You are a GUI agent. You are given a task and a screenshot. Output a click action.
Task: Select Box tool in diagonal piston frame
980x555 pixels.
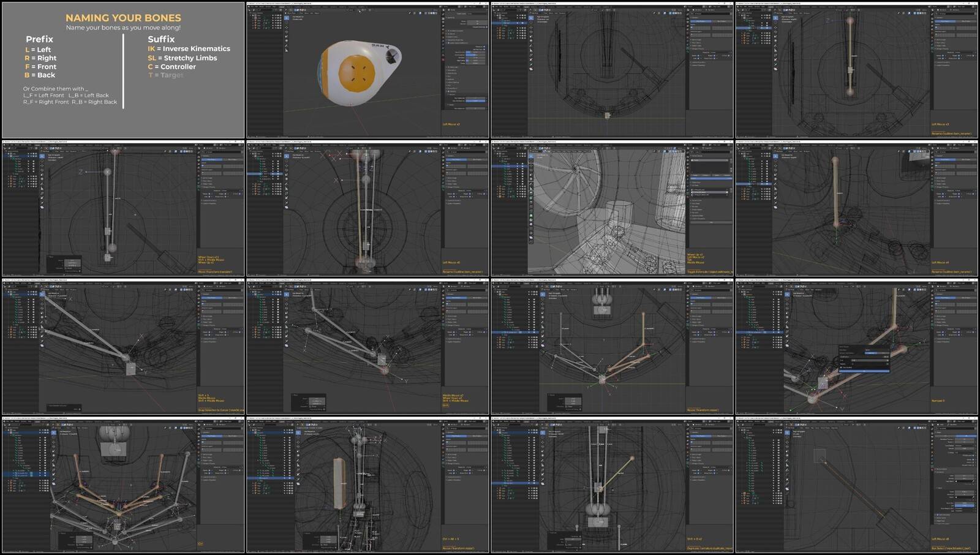pyautogui.click(x=787, y=432)
